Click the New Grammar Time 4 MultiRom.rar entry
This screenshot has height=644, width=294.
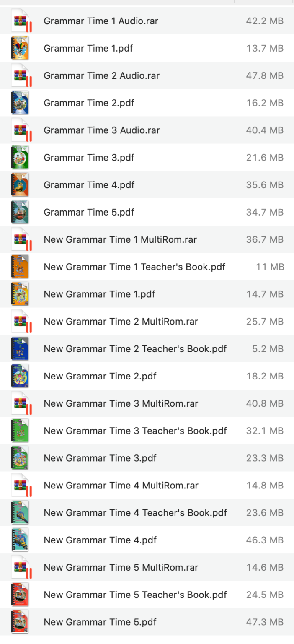click(x=121, y=485)
